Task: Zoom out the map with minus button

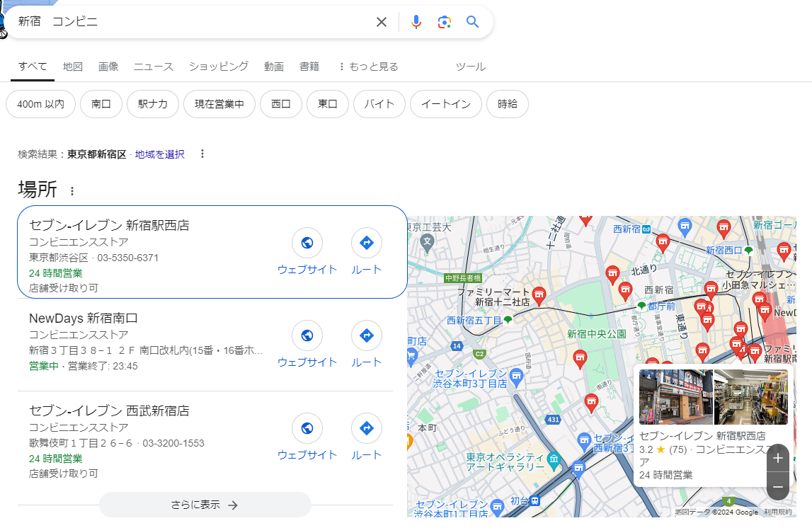Action: (x=778, y=487)
